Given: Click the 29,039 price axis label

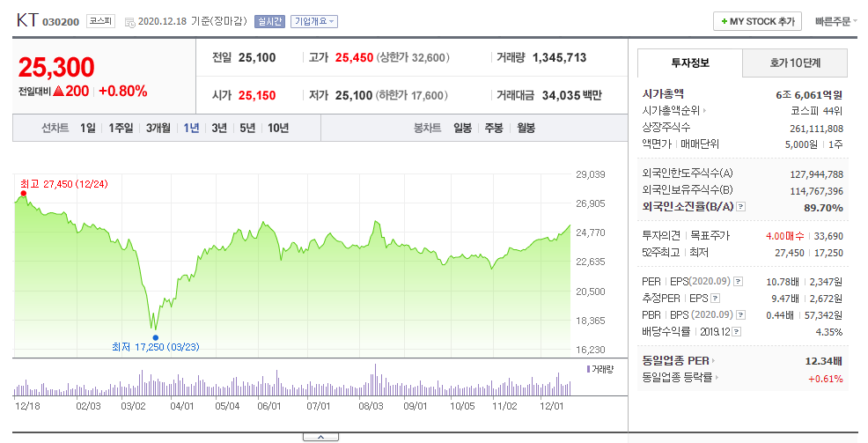Looking at the screenshot, I should 590,174.
